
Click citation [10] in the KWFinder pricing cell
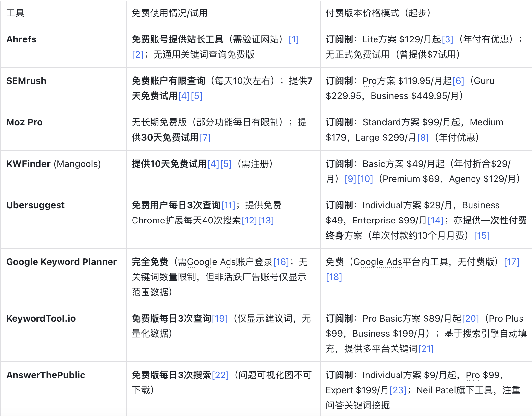coord(366,179)
